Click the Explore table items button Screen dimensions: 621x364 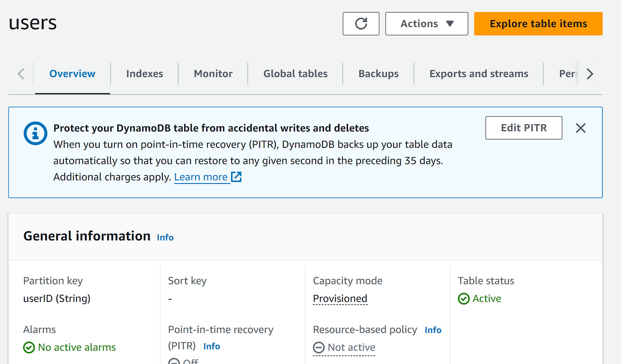click(x=538, y=23)
